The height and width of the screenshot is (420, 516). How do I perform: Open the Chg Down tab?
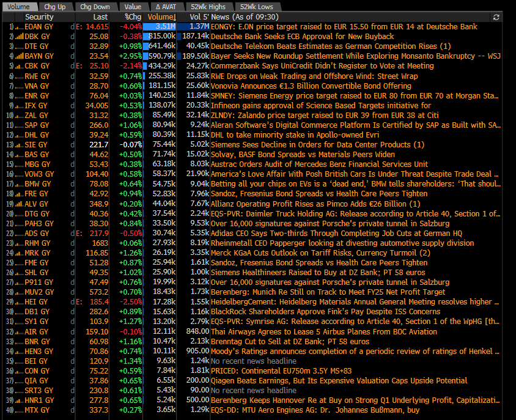click(x=95, y=7)
